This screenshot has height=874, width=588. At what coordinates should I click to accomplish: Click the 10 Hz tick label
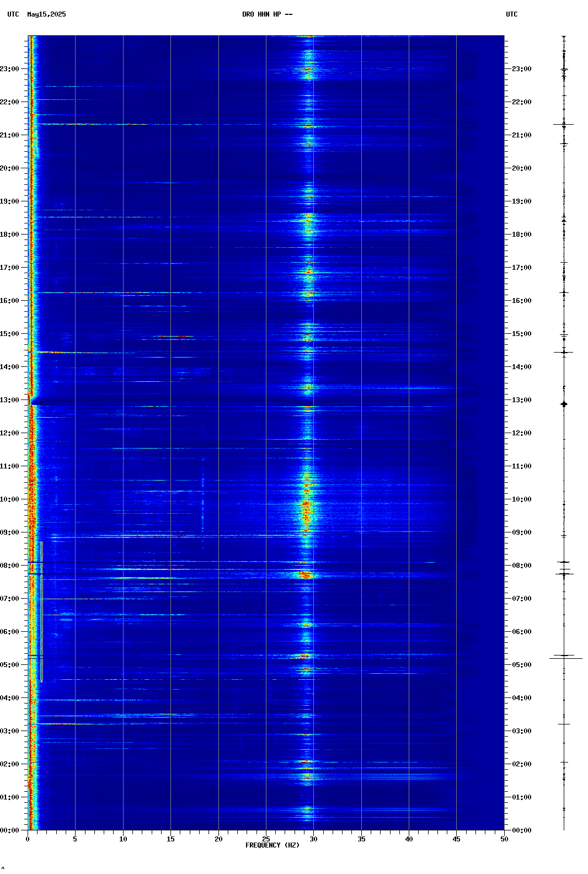[x=123, y=839]
